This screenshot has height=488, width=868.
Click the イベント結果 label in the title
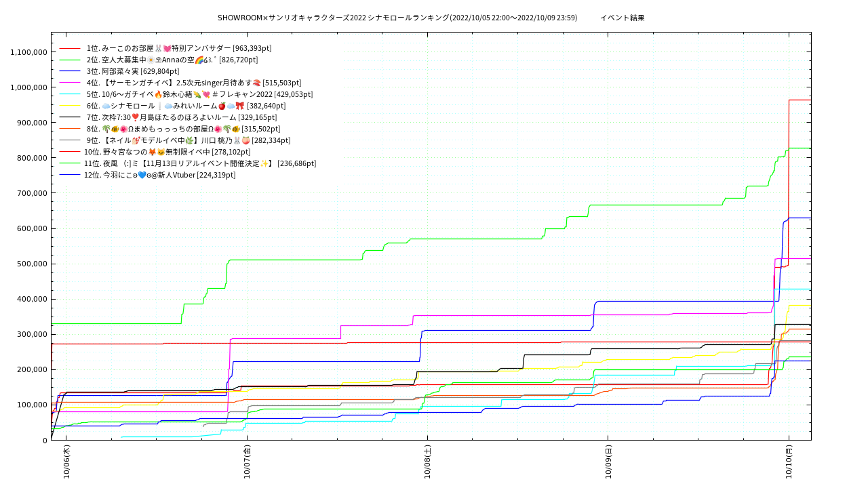(x=623, y=18)
